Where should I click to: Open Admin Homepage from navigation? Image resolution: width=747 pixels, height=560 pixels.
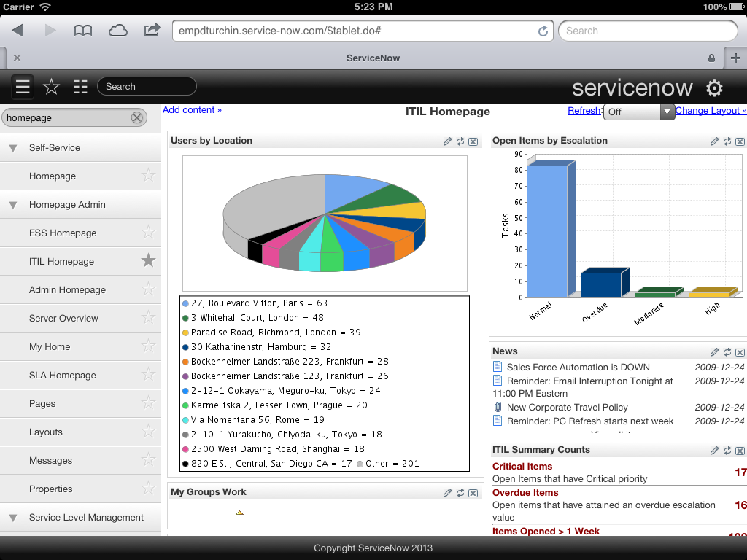click(67, 290)
